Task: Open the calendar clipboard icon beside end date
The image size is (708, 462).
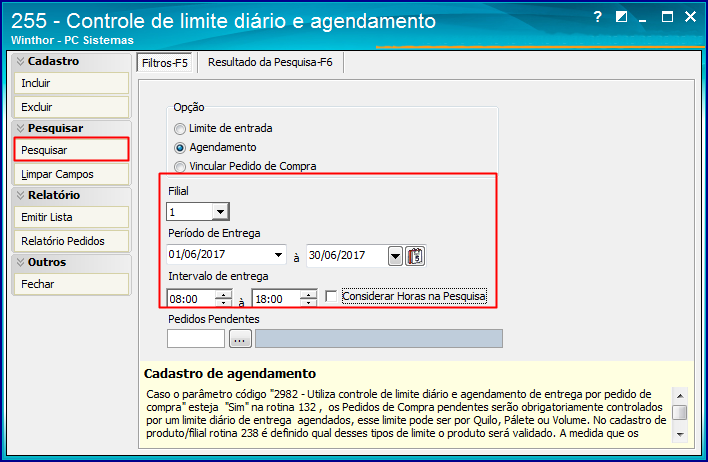Action: [x=415, y=256]
